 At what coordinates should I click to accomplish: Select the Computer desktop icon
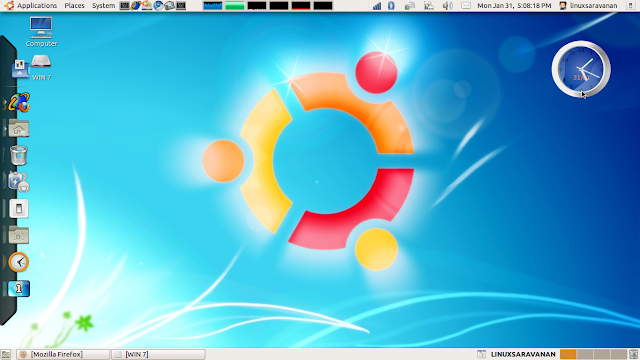coord(41,32)
